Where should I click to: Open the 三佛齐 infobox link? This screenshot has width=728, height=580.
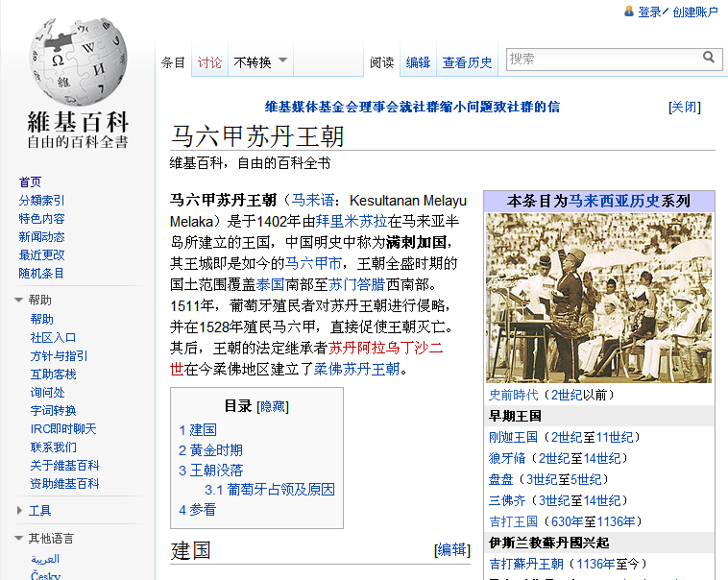pos(507,501)
